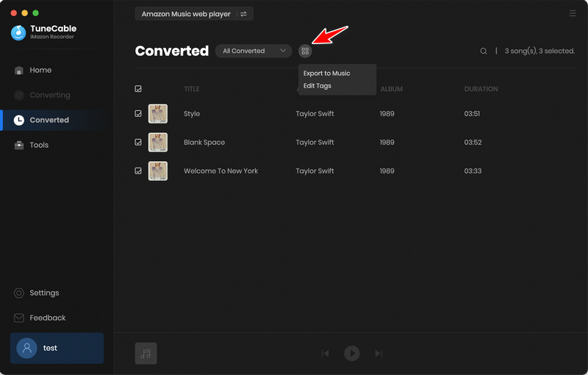Click the user avatar icon
This screenshot has width=588, height=375.
point(26,348)
